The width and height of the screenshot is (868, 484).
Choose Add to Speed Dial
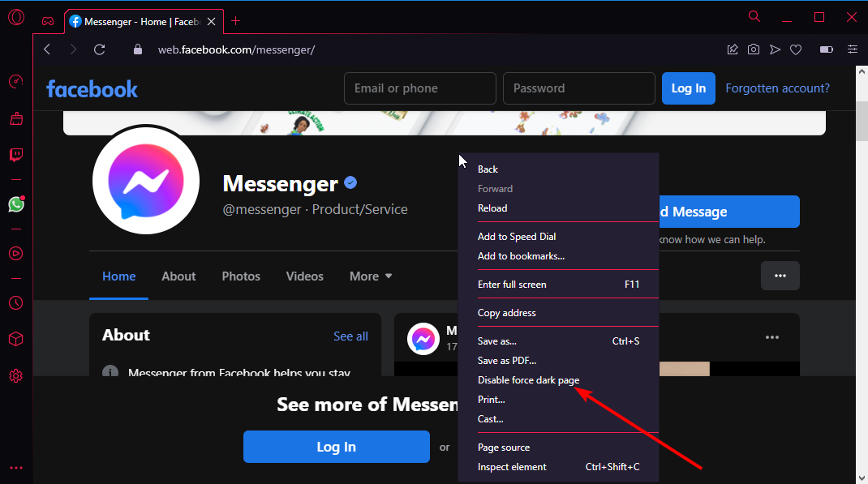coord(559,236)
